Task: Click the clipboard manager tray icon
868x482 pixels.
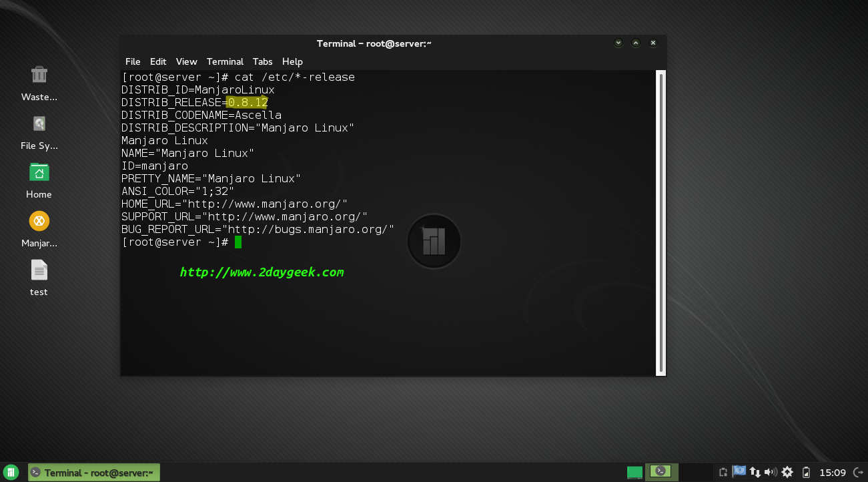Action: (x=723, y=473)
